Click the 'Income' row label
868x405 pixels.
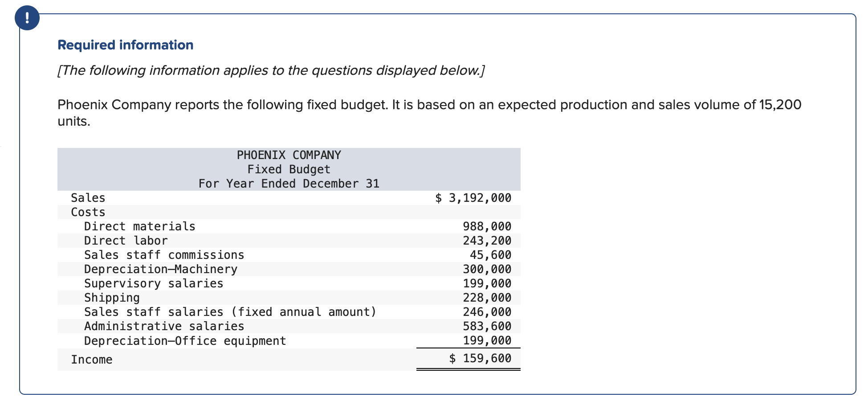click(92, 360)
